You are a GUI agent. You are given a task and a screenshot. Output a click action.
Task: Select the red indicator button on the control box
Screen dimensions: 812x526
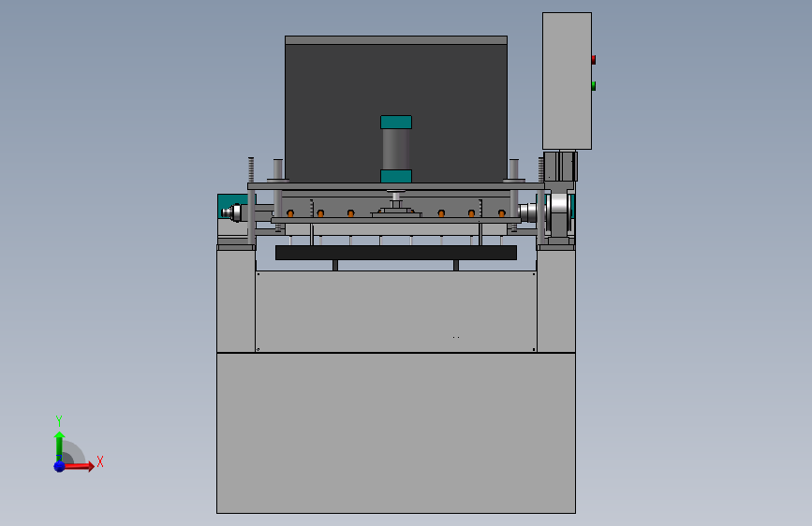(594, 60)
